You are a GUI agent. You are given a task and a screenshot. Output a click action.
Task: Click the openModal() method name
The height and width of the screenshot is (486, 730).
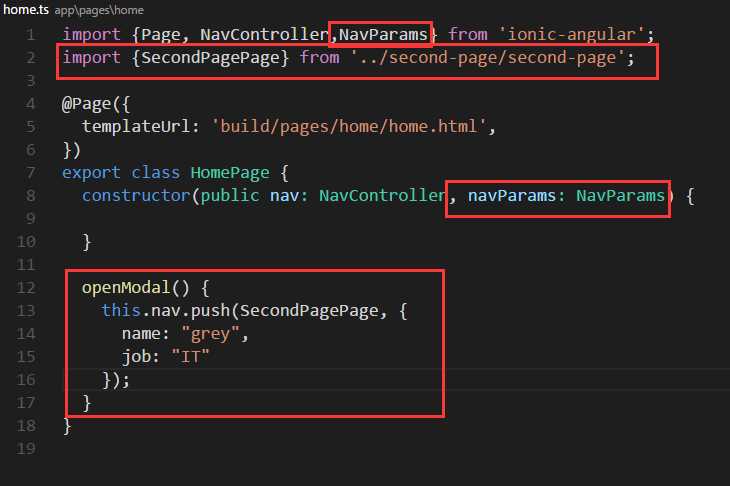click(x=126, y=288)
